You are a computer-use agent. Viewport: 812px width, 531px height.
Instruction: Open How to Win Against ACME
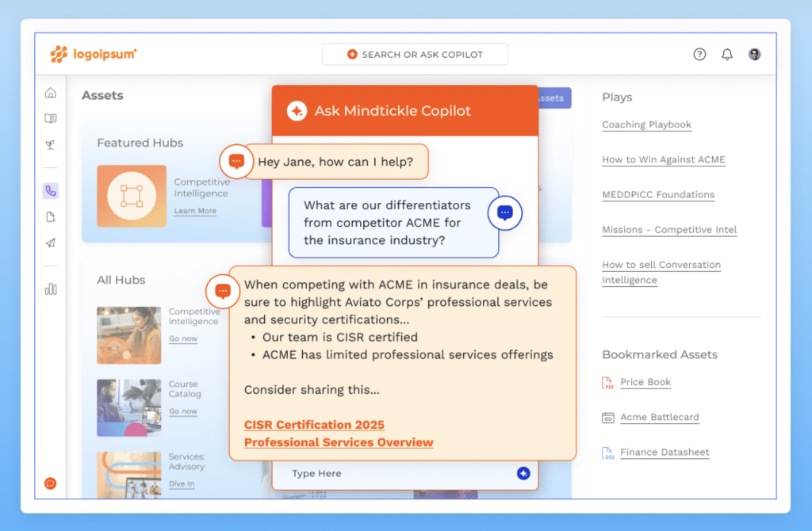[x=664, y=159]
